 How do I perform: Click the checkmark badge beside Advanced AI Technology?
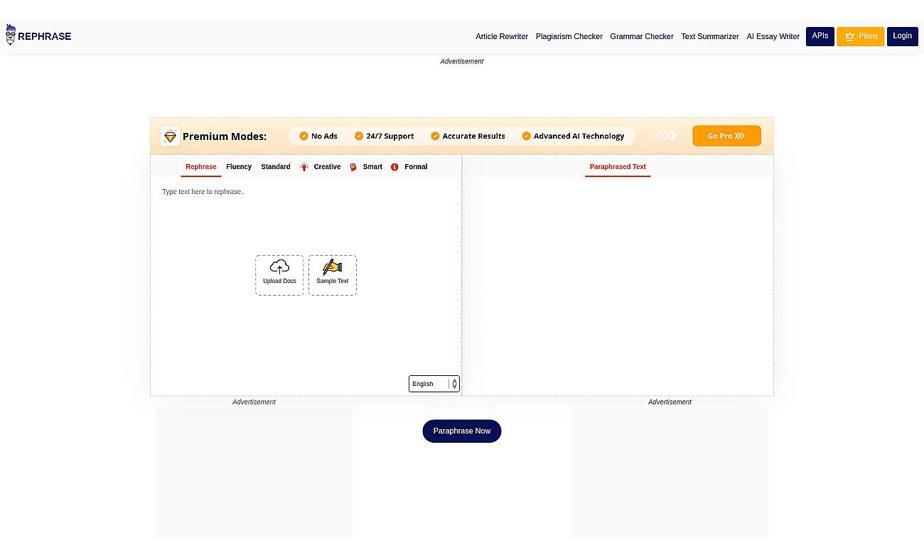pos(526,136)
